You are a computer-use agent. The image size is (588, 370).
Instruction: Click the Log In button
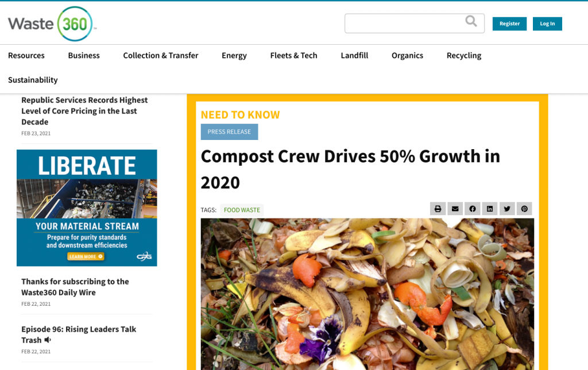(x=547, y=24)
